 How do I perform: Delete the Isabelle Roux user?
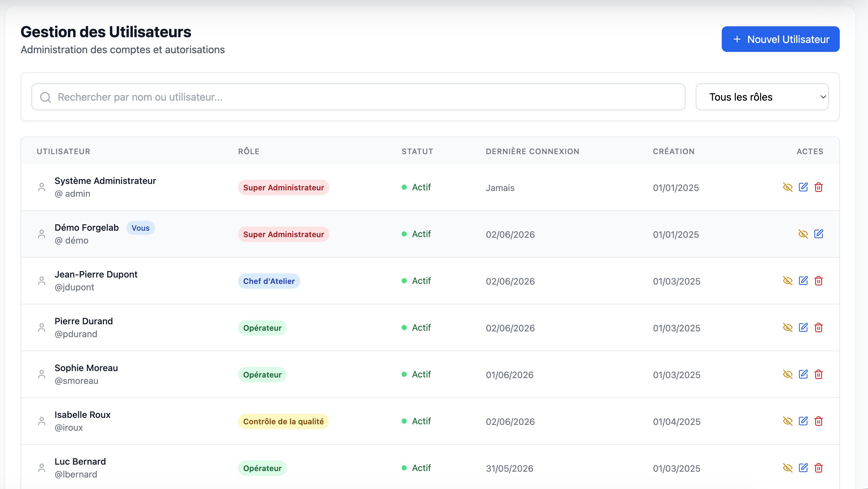[819, 421]
